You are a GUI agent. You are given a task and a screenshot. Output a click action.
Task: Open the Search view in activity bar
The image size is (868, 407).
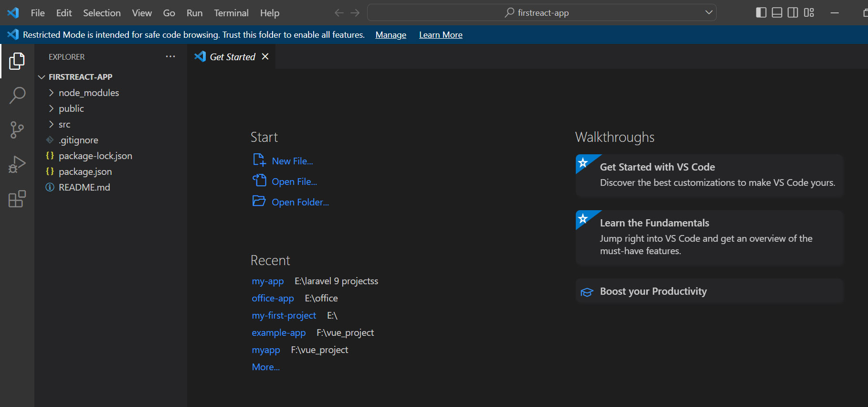[x=17, y=95]
